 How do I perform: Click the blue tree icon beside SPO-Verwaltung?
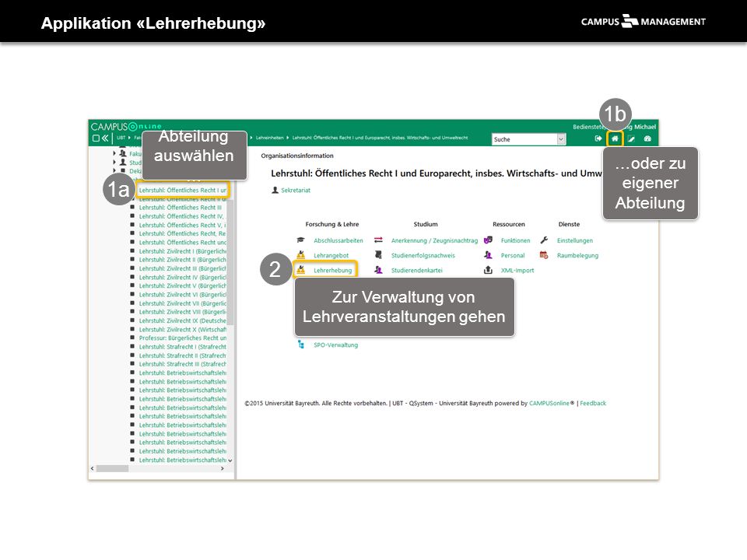coord(300,345)
